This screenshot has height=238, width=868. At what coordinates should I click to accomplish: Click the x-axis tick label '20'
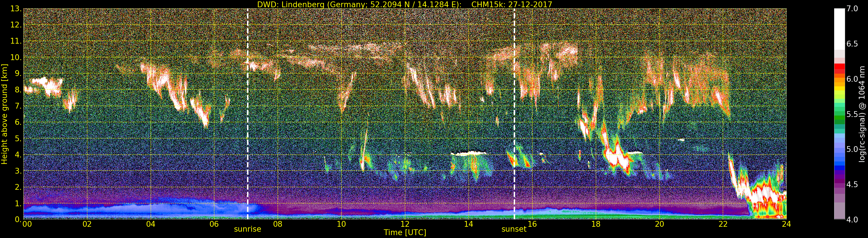(659, 224)
